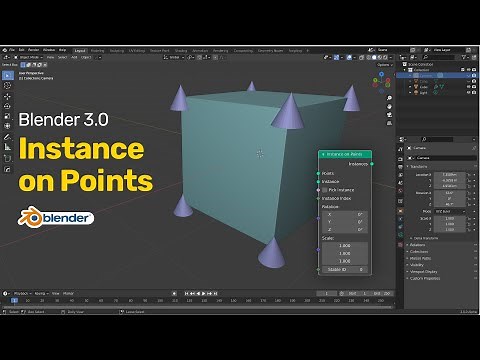Open the View Layer properties tab
Screen dimensions: 480x360
coord(400,175)
